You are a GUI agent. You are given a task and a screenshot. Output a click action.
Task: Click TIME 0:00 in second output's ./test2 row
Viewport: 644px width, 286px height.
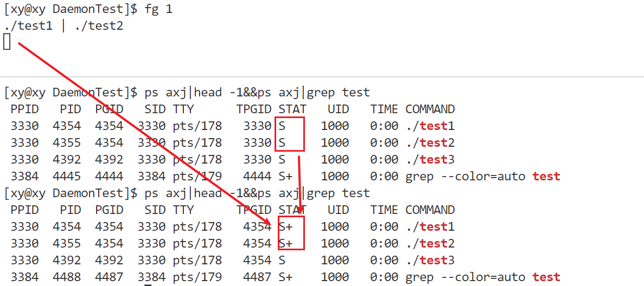pos(384,244)
